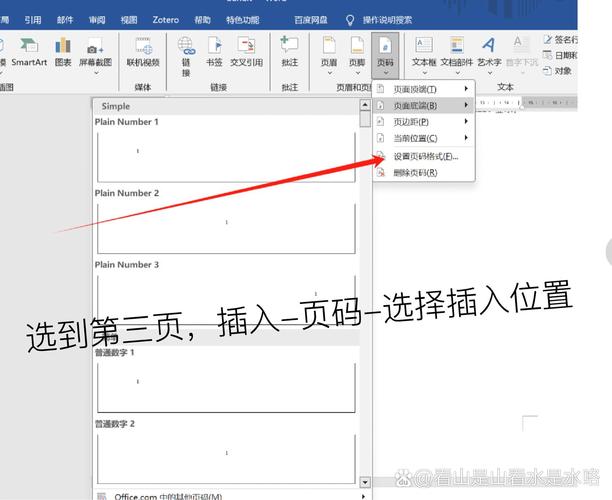612x500 pixels.
Task: Add a 批注 comment
Action: (290, 52)
